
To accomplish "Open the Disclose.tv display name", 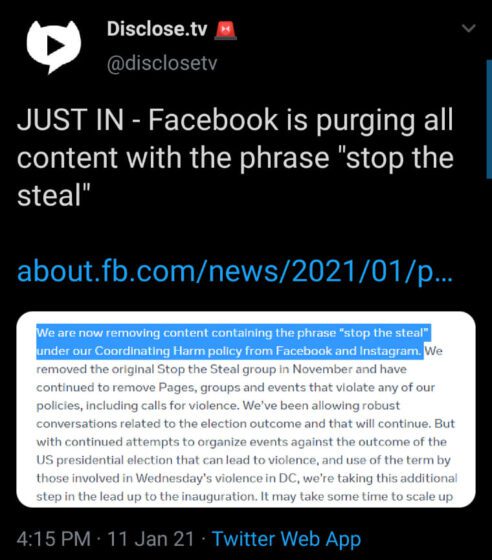I will [157, 29].
